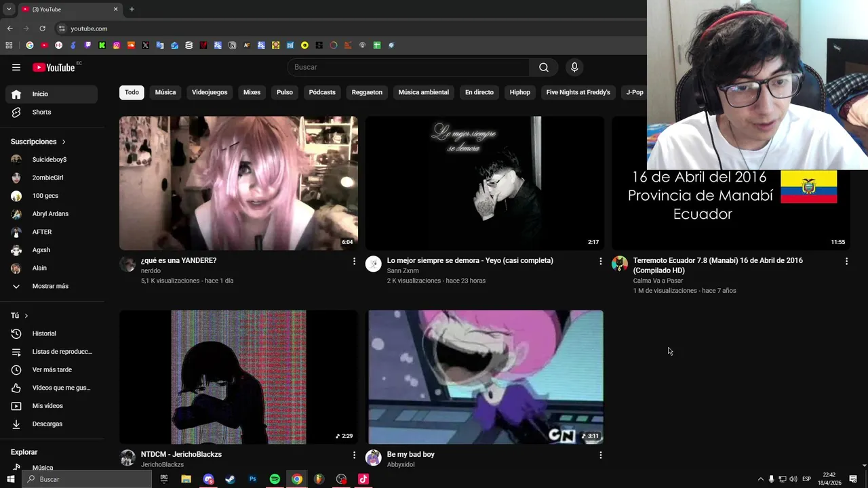This screenshot has height=488, width=868.
Task: Open Ver más tarde in sidebar
Action: [52, 369]
